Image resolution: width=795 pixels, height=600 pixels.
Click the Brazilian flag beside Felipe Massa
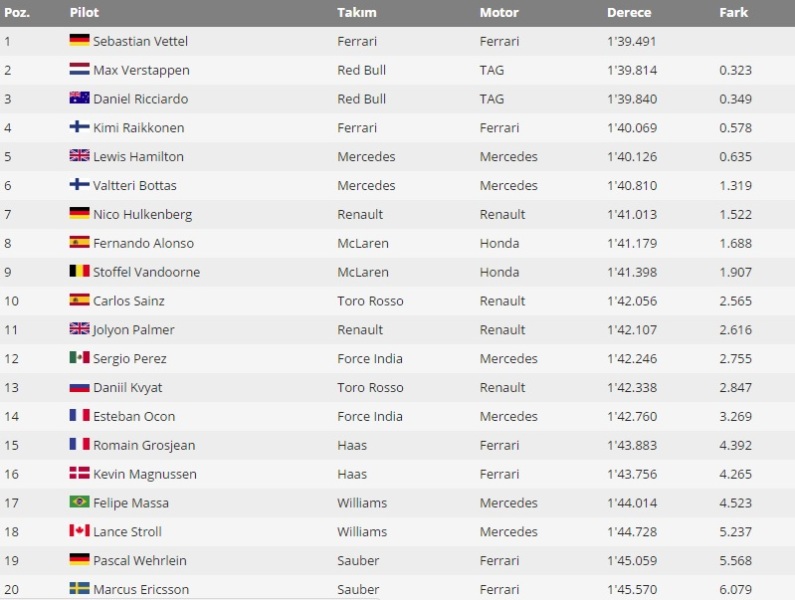(79, 502)
